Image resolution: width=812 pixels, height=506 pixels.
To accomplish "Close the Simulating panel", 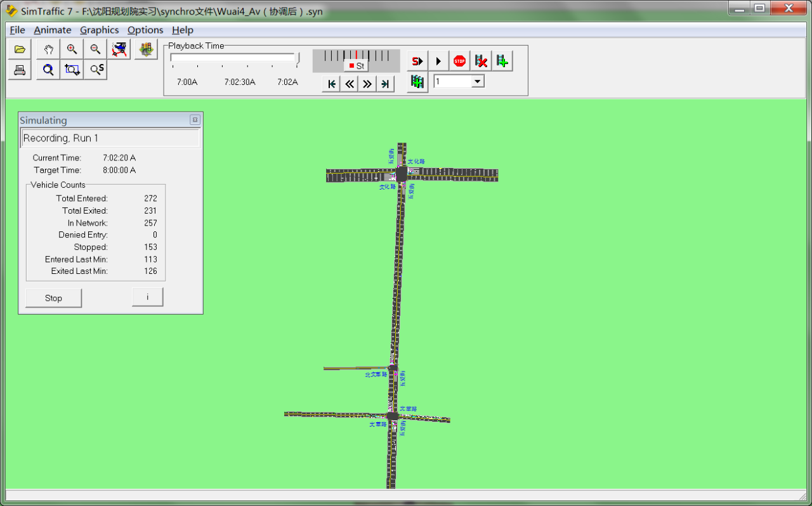I will tap(195, 120).
